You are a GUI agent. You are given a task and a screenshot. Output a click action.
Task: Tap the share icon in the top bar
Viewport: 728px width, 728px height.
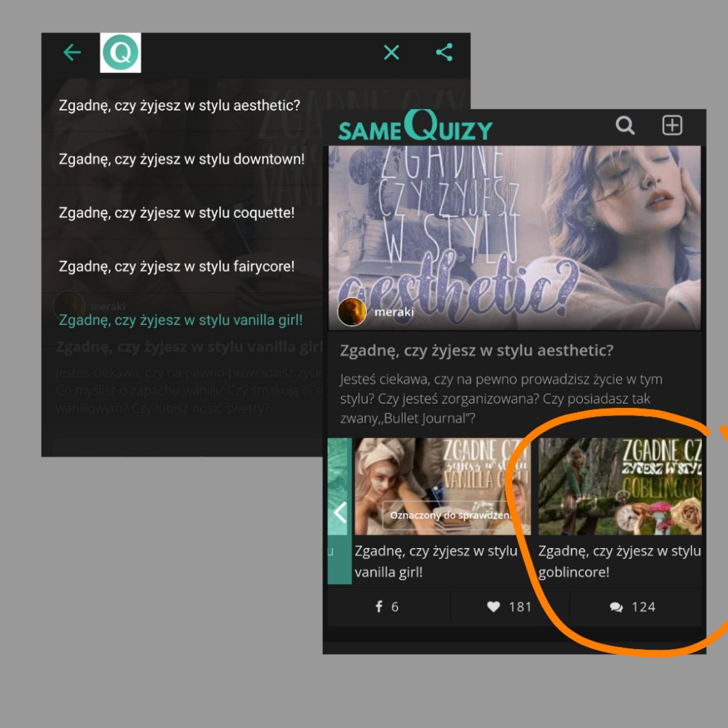(x=444, y=53)
